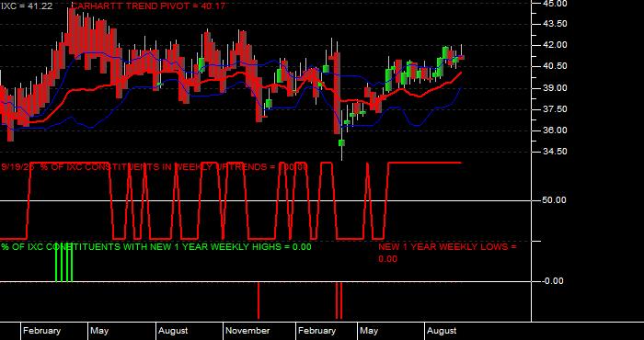Click the -0.00 axis value
The width and height of the screenshot is (644, 340).
(553, 281)
